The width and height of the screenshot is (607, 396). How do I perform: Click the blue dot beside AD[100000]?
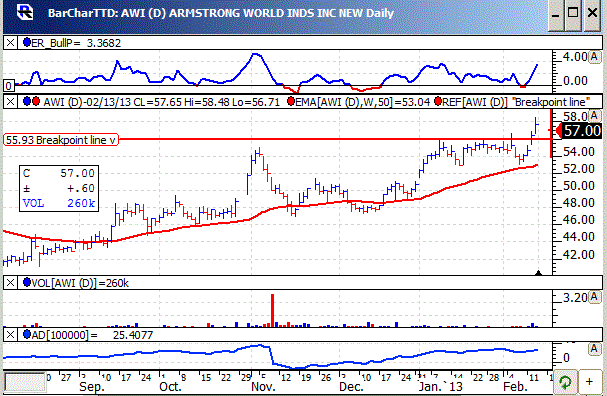[27, 334]
